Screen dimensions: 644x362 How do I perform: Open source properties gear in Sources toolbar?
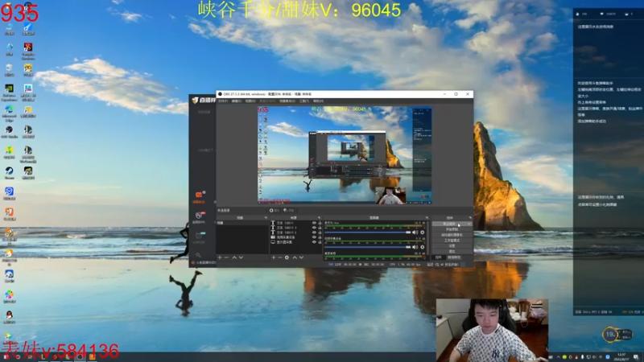coord(287,257)
